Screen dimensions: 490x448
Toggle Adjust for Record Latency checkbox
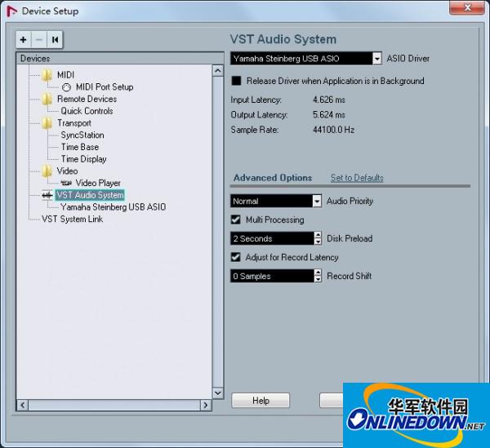[x=236, y=257]
